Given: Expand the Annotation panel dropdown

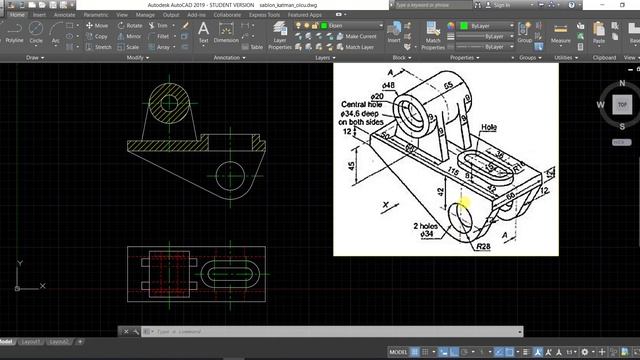Looking at the screenshot, I should (x=229, y=58).
